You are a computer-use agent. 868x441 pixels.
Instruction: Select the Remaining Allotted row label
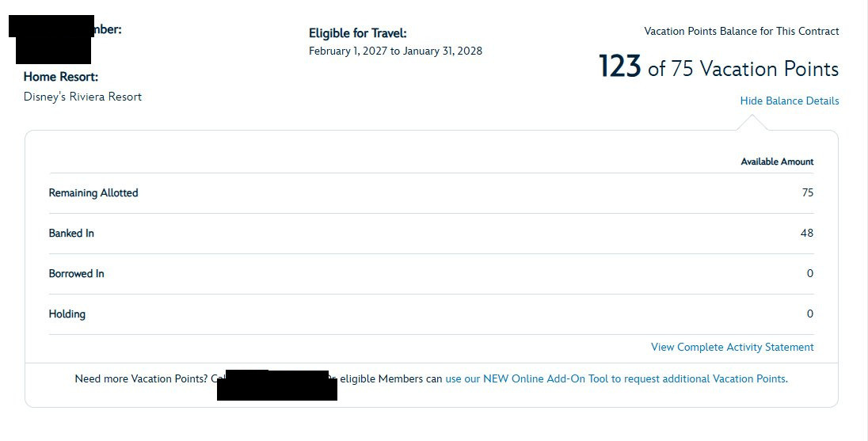[93, 192]
